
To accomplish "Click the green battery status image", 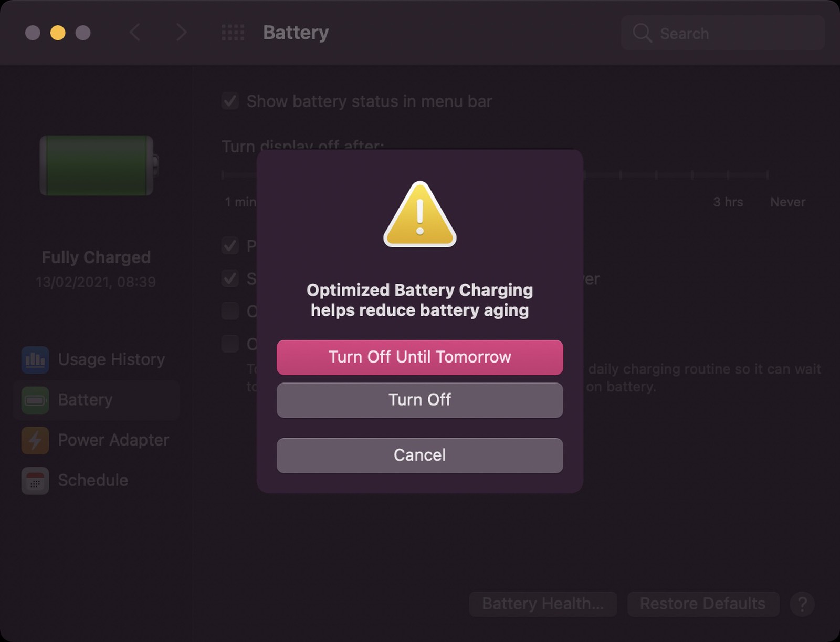I will click(97, 165).
